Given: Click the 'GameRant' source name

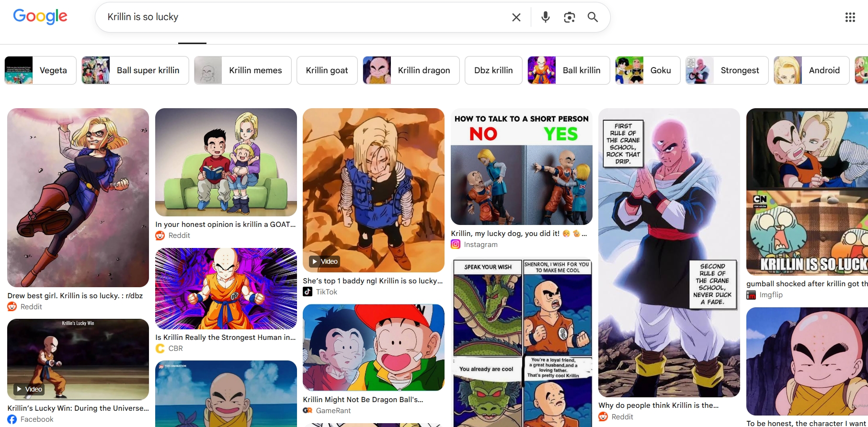Looking at the screenshot, I should click(x=333, y=411).
